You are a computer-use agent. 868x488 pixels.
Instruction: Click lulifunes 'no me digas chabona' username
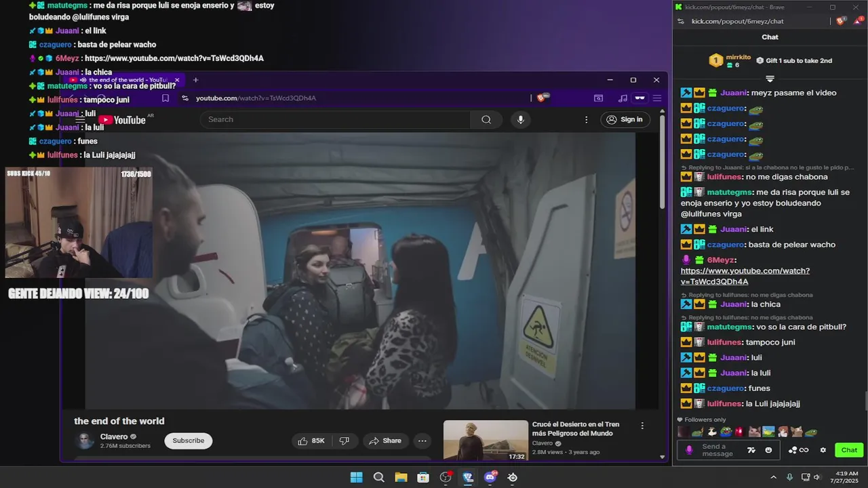coord(724,177)
